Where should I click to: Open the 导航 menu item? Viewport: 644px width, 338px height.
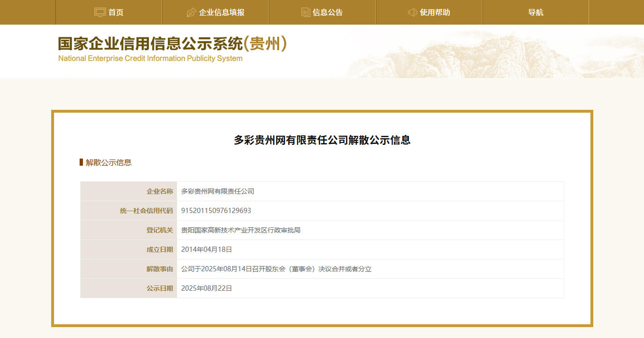coord(535,12)
